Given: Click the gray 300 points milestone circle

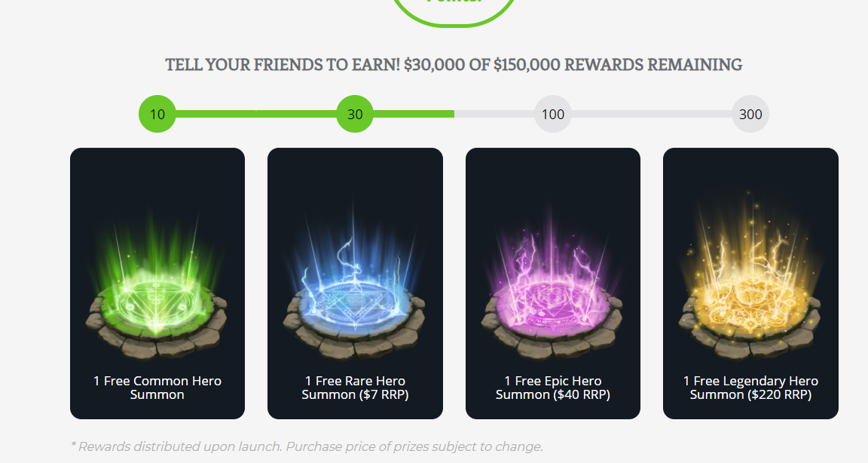Looking at the screenshot, I should tap(750, 114).
